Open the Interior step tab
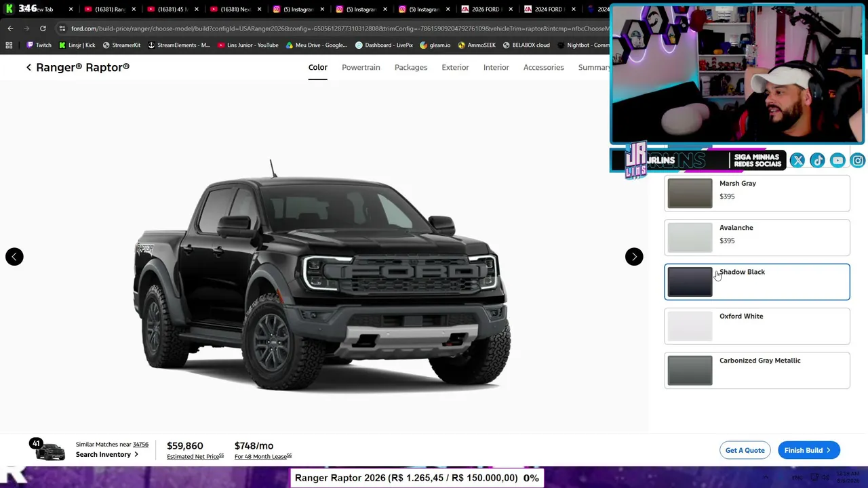 (496, 67)
